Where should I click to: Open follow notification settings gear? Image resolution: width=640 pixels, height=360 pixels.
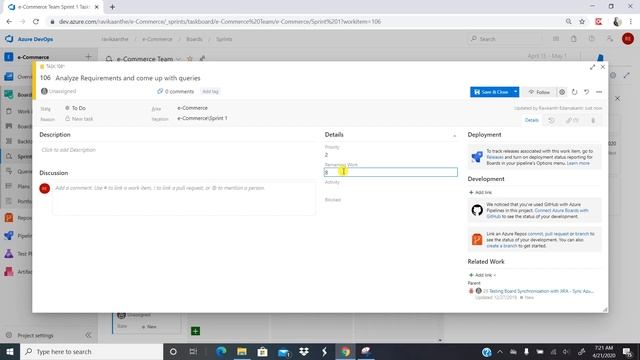[x=562, y=92]
